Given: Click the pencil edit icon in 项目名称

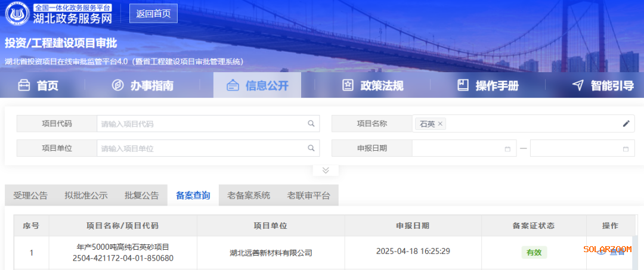Looking at the screenshot, I should tap(626, 124).
